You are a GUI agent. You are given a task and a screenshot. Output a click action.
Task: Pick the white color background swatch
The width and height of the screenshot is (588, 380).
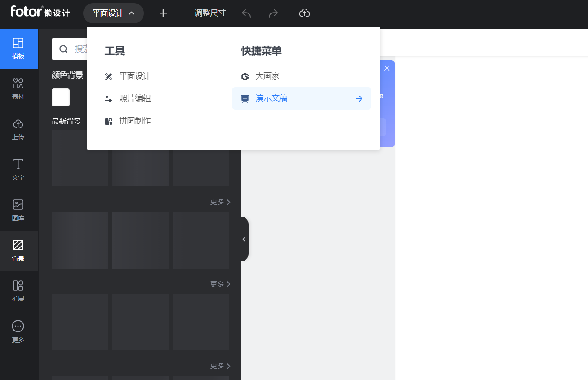(61, 97)
